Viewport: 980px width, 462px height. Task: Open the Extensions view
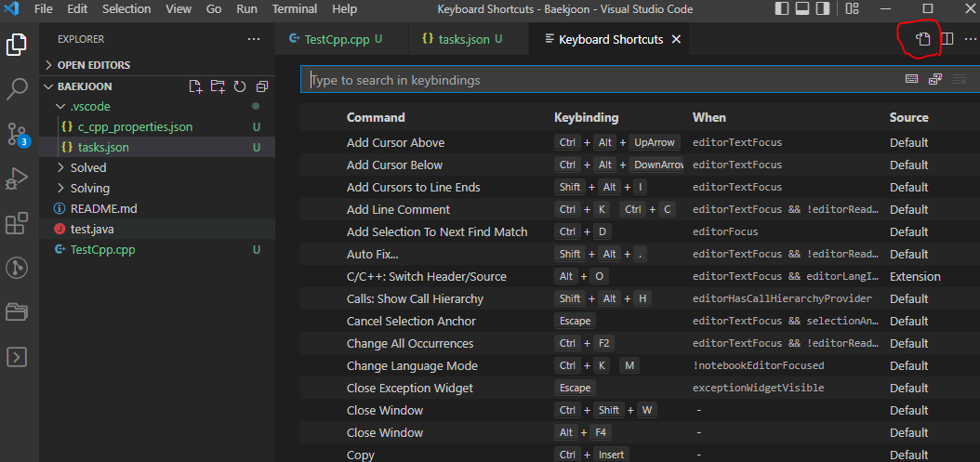[17, 223]
